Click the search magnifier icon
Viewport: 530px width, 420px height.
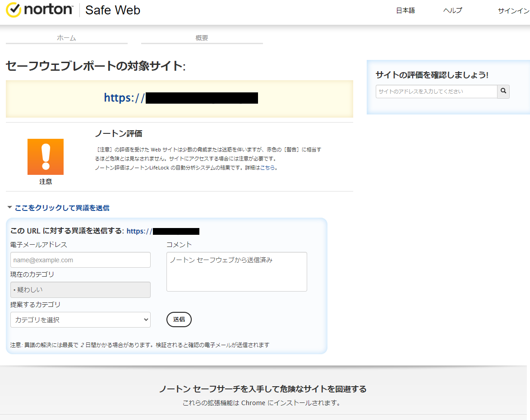click(x=503, y=91)
